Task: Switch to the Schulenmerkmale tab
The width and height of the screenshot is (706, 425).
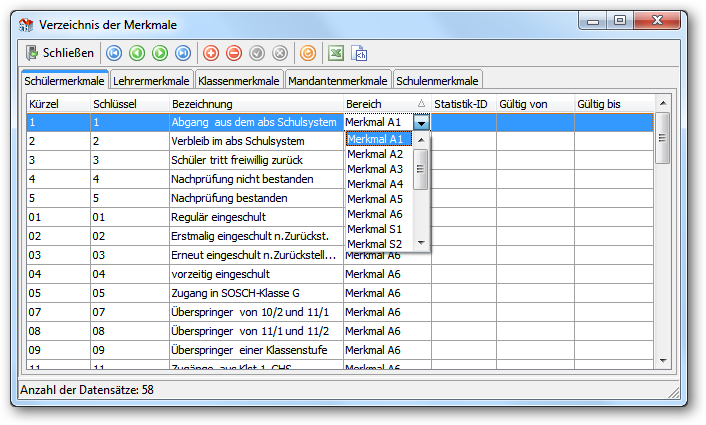Action: point(437,81)
